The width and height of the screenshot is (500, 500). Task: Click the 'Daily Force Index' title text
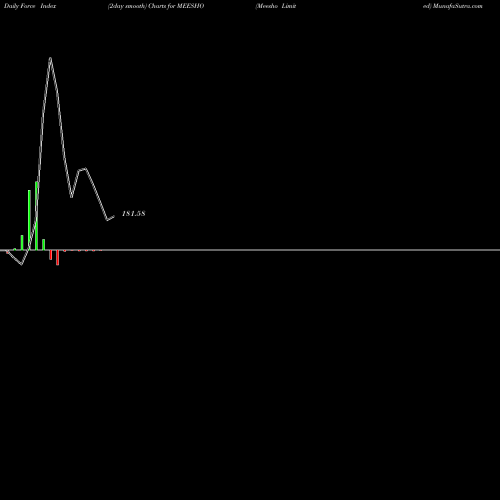(30, 6)
